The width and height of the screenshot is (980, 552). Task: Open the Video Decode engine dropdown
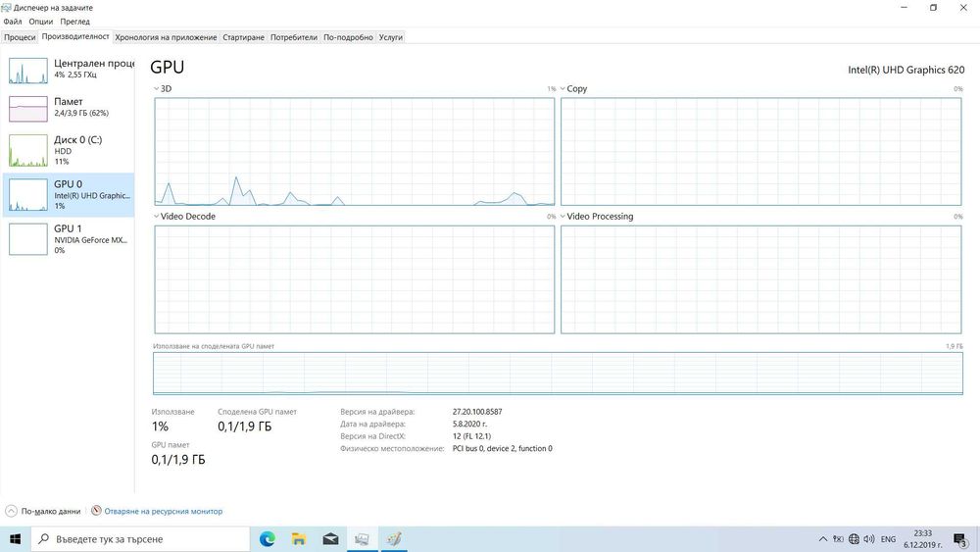pos(156,217)
